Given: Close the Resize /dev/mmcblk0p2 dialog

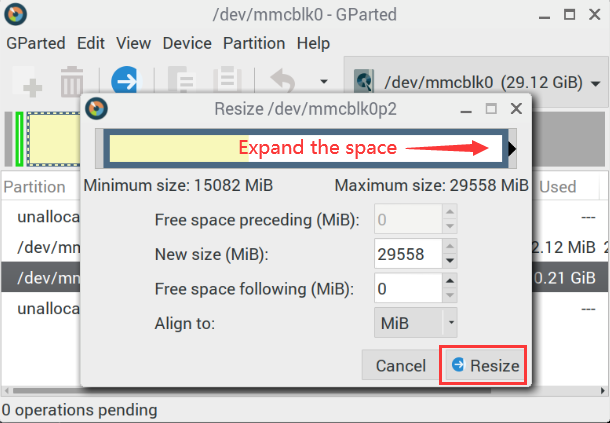Looking at the screenshot, I should click(x=516, y=109).
